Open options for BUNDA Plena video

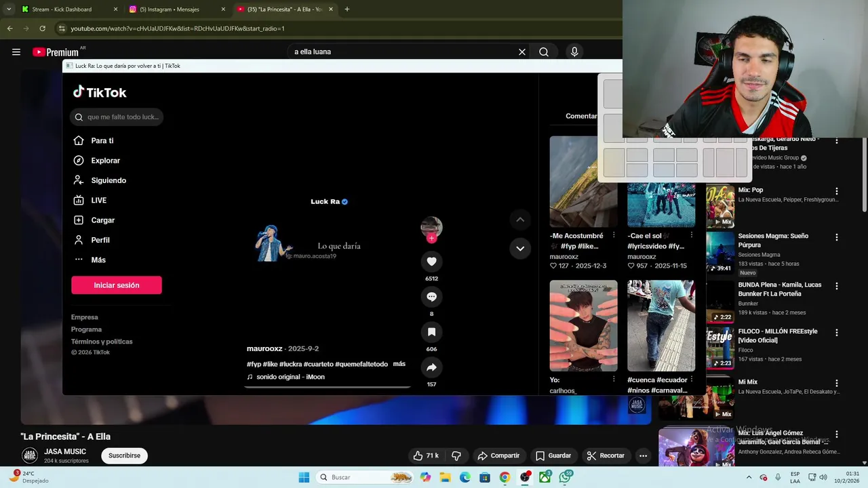pyautogui.click(x=836, y=286)
